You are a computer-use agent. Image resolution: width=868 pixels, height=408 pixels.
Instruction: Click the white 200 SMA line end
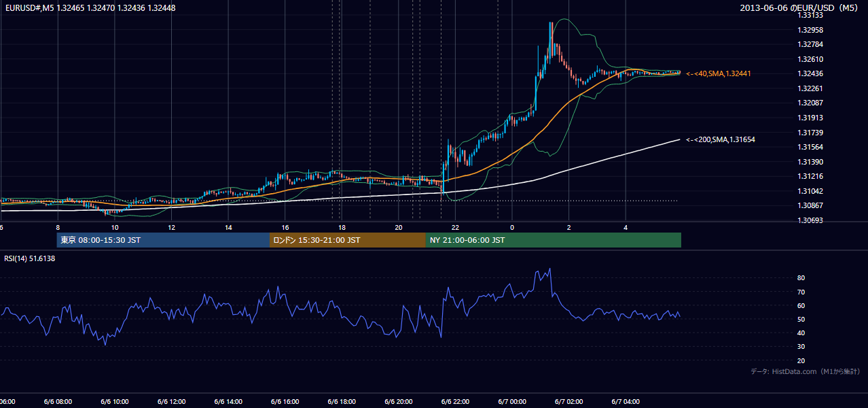(679, 139)
